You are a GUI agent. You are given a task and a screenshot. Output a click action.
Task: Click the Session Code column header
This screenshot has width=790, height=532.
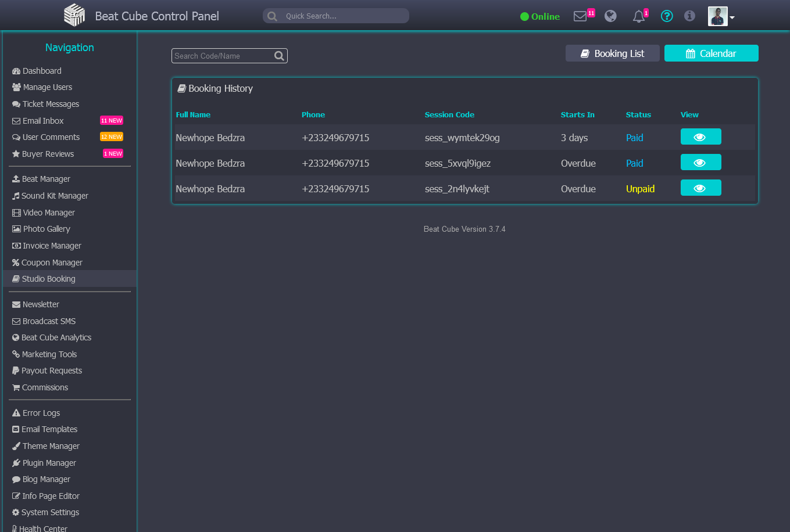449,114
